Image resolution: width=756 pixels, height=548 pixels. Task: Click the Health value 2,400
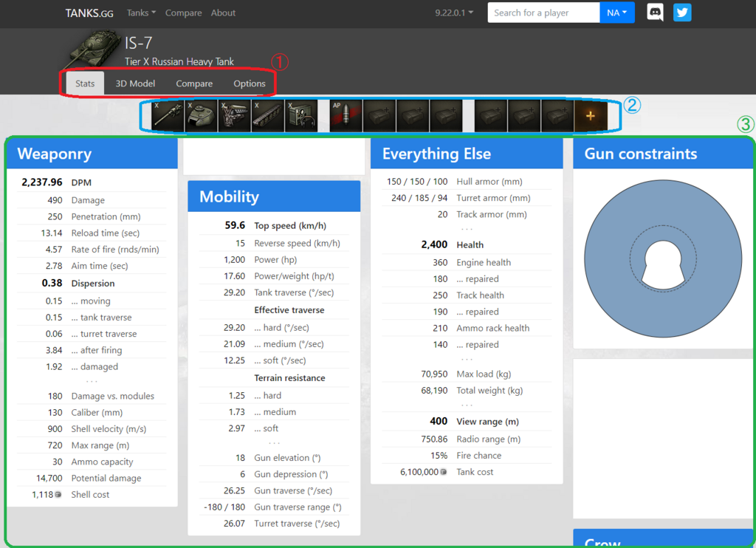pyautogui.click(x=434, y=244)
